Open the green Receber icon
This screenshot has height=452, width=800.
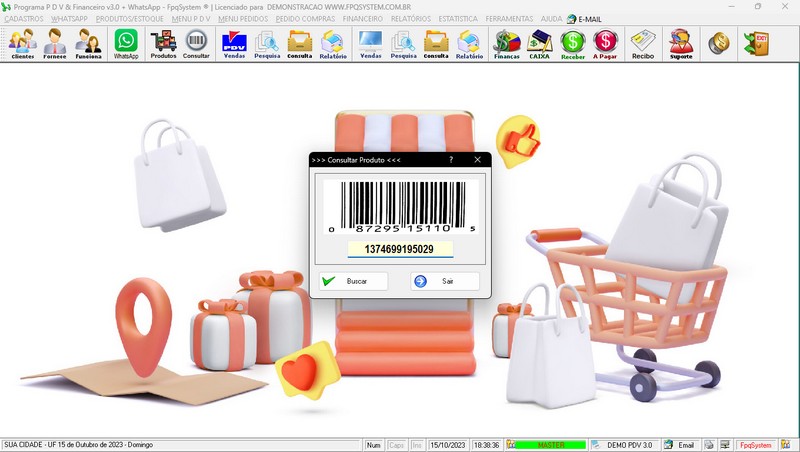[572, 44]
